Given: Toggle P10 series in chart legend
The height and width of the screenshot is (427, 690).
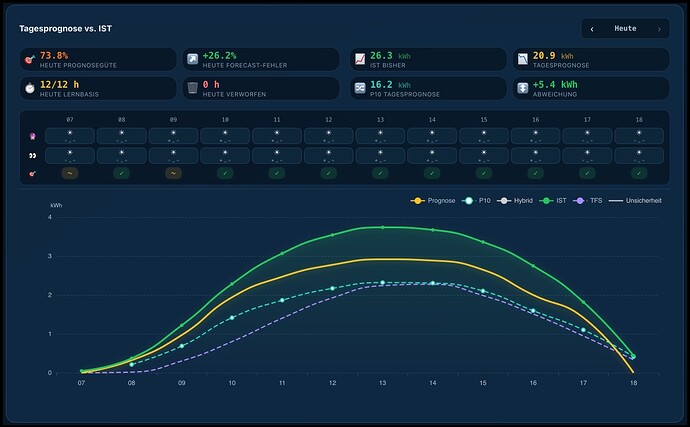Looking at the screenshot, I should [x=476, y=201].
